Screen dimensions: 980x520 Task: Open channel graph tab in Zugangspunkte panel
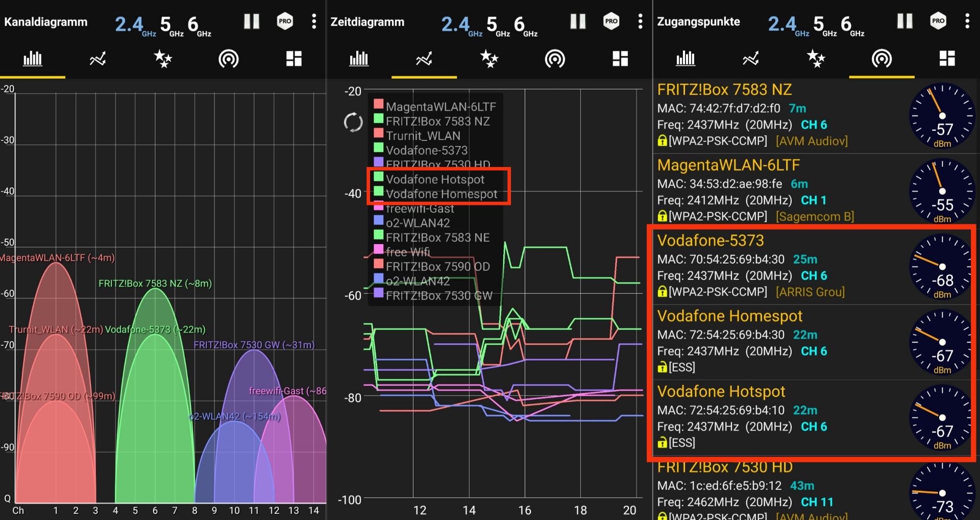tap(685, 59)
